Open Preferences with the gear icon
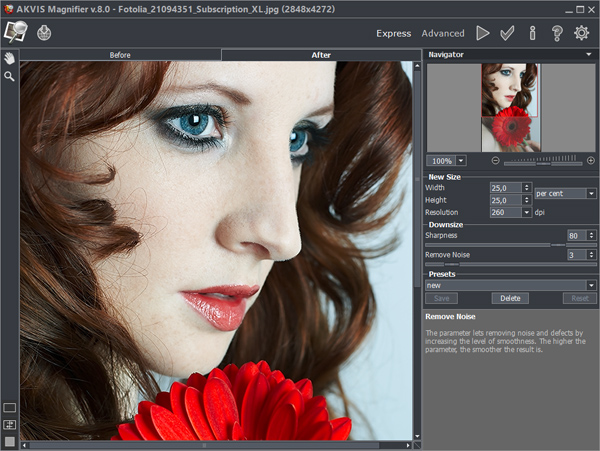Viewport: 600px width, 451px height. pyautogui.click(x=581, y=33)
